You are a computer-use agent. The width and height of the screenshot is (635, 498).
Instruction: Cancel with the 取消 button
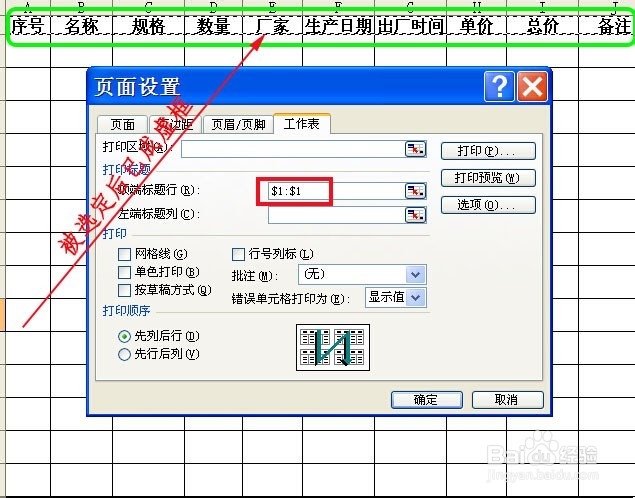click(x=507, y=400)
